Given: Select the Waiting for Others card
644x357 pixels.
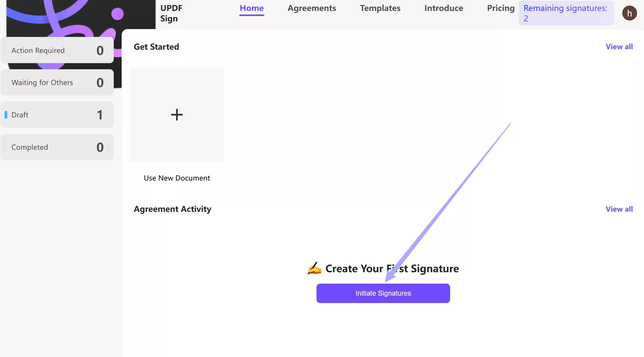Looking at the screenshot, I should tap(57, 83).
